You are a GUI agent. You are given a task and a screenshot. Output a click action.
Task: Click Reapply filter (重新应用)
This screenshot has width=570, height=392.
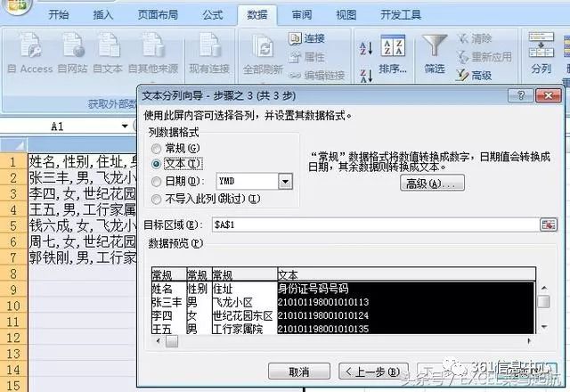click(x=484, y=57)
